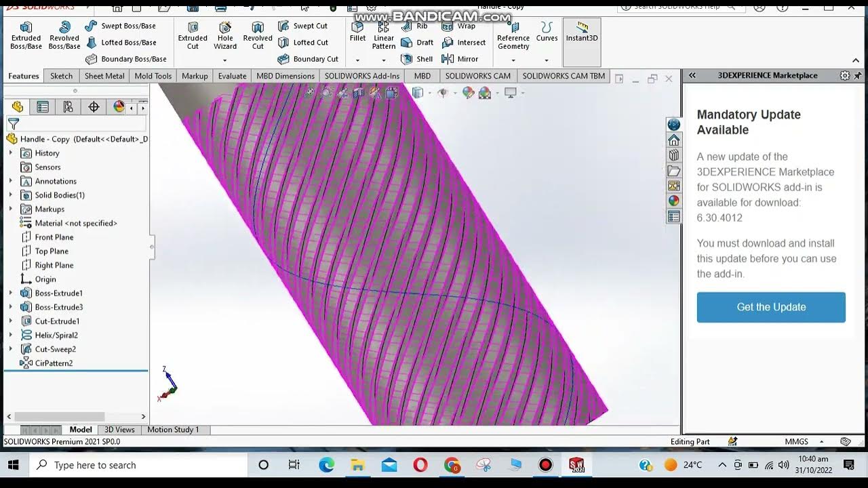This screenshot has height=488, width=868.
Task: Open the Hole Wizard tool
Action: coord(225,35)
